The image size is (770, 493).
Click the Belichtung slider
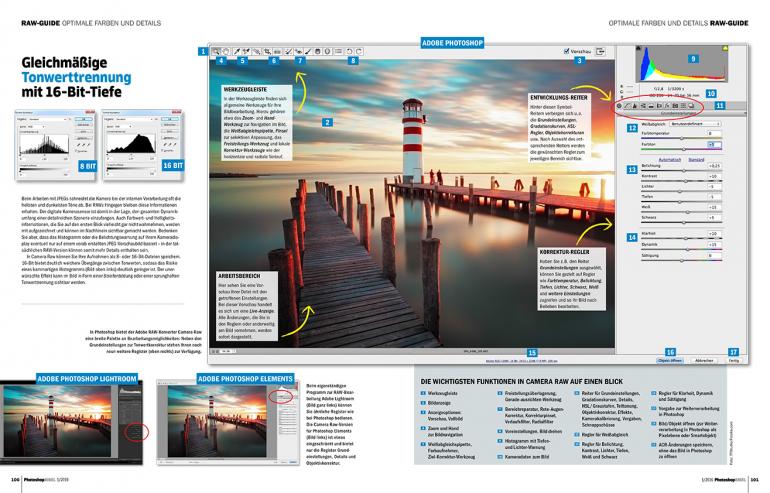click(x=682, y=170)
